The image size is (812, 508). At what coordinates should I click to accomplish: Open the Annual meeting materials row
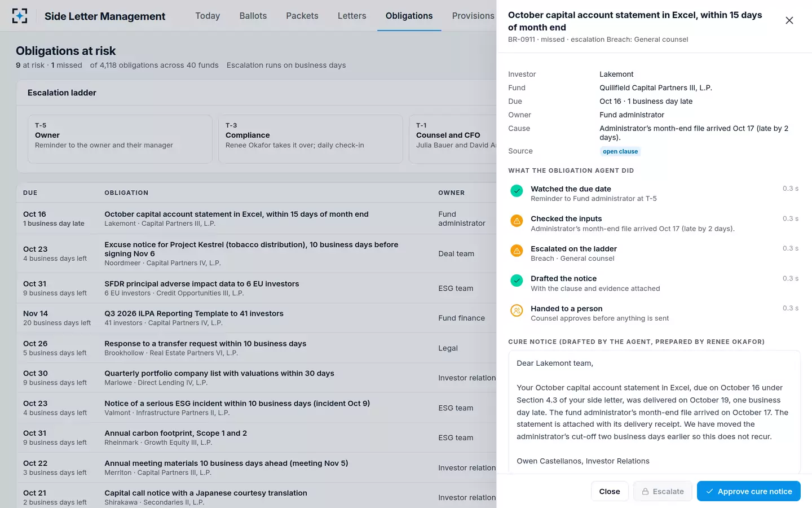click(257, 467)
